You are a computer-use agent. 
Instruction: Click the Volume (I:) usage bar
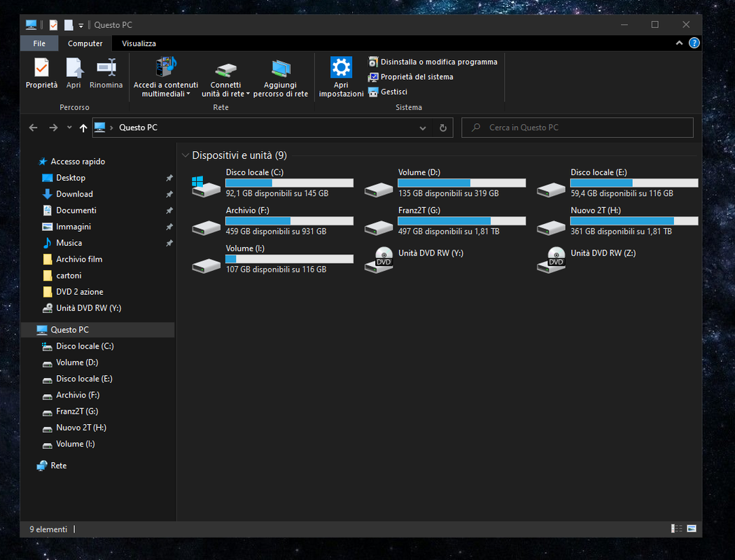tap(289, 259)
